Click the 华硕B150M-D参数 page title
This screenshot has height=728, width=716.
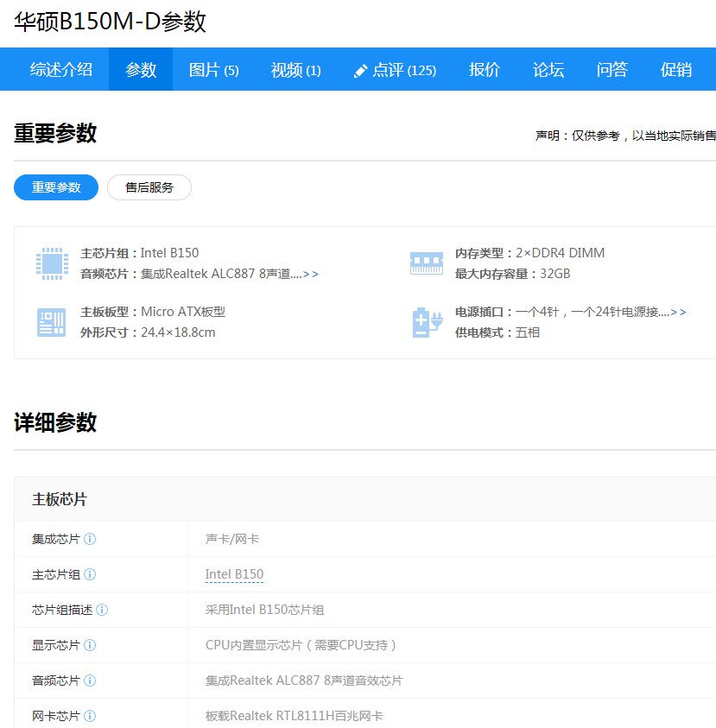tap(110, 22)
